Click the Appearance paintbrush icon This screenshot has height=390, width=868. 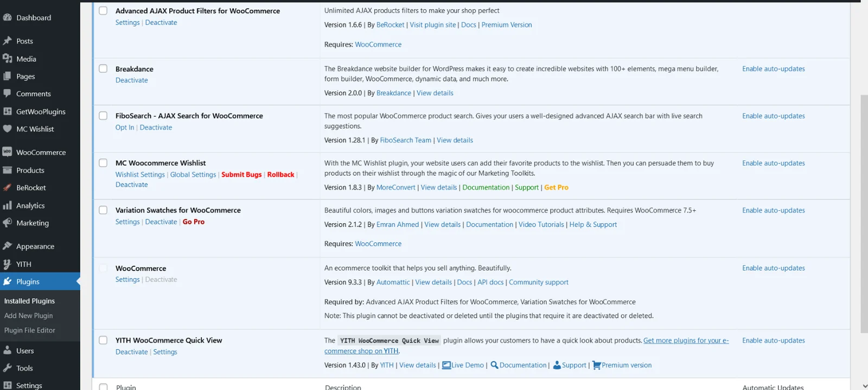7,246
